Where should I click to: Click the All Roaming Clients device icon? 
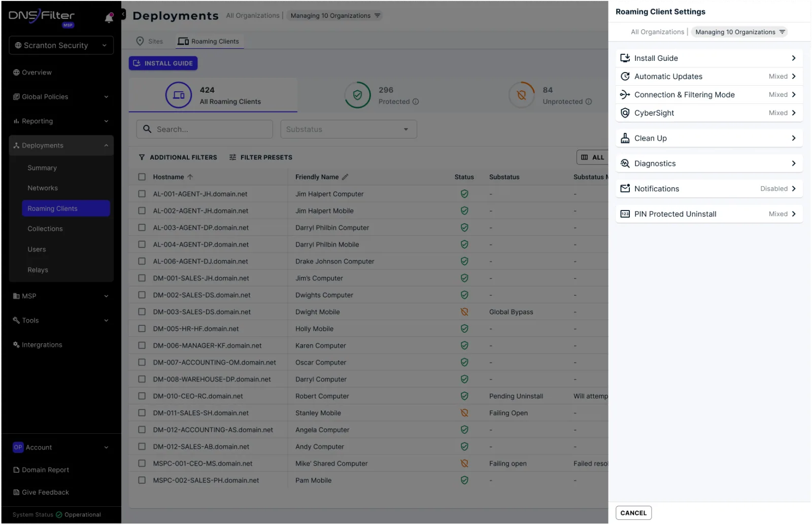179,95
